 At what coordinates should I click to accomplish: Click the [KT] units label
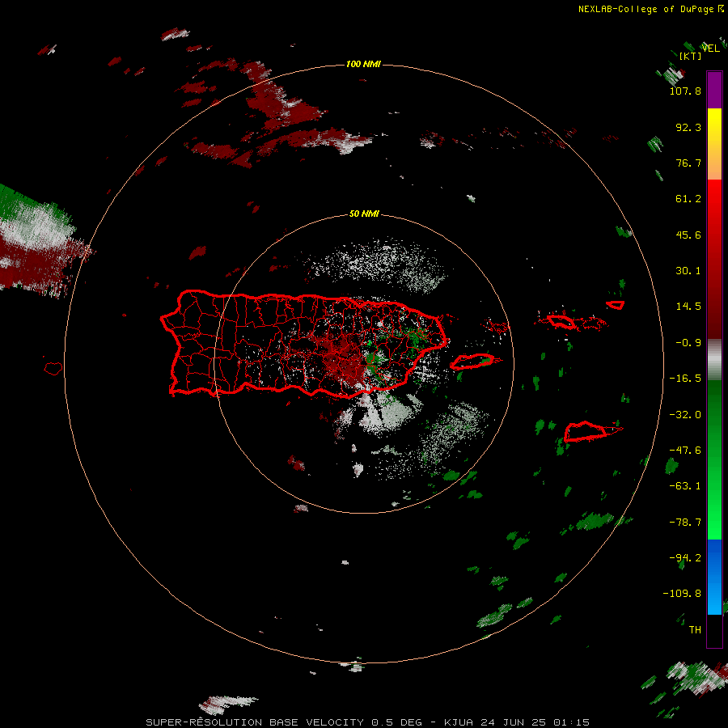click(690, 56)
